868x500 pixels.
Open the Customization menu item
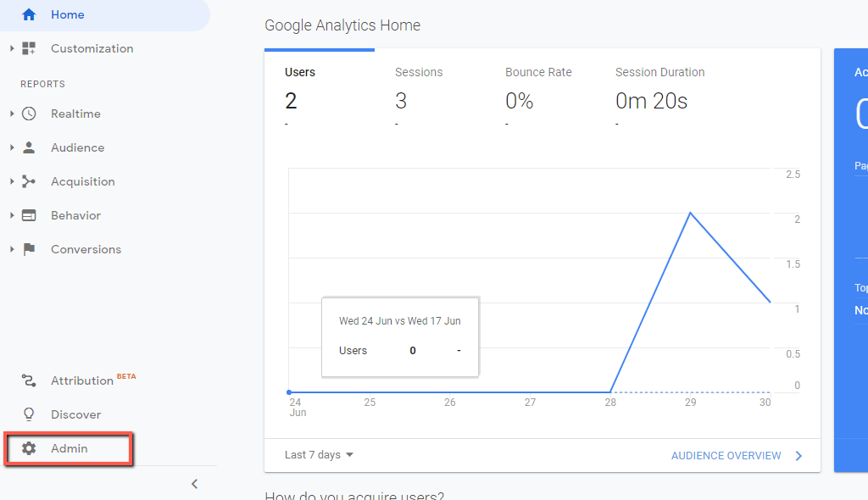pyautogui.click(x=92, y=48)
